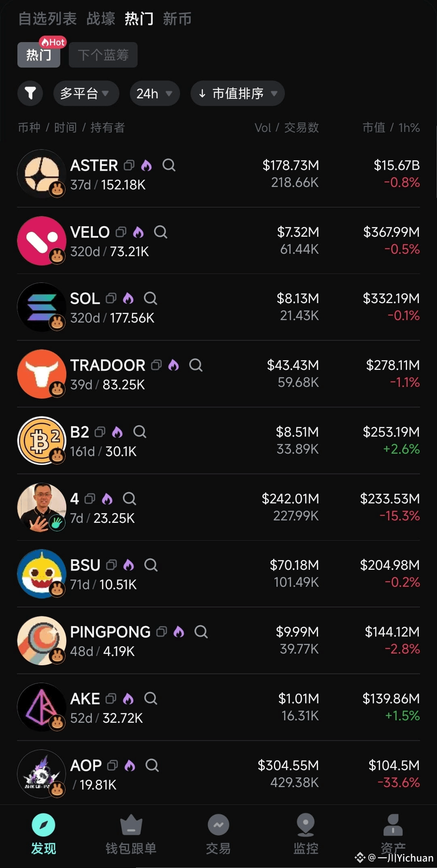Expand the 多平台 platform dropdown
Image resolution: width=437 pixels, height=868 pixels.
pos(86,93)
